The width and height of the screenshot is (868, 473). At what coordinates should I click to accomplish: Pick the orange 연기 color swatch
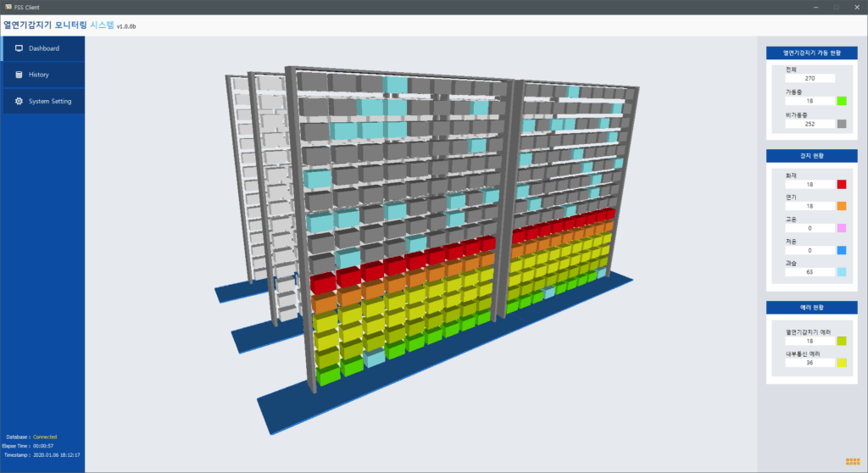(x=842, y=206)
